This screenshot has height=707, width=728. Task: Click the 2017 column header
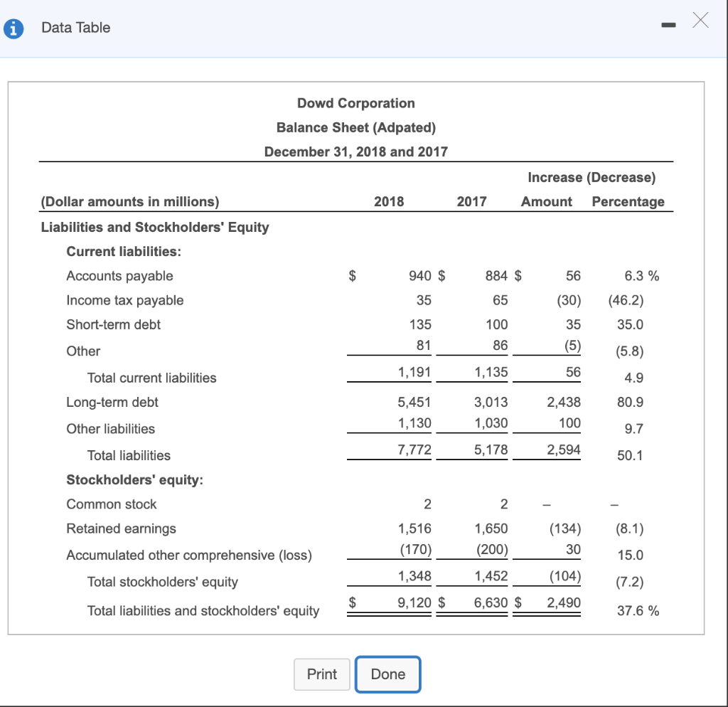click(472, 201)
